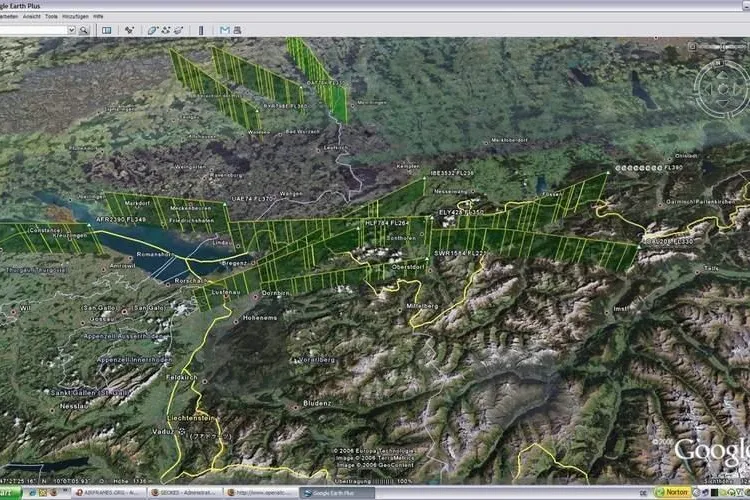Switch to the Administrator taskbar window
The height and width of the screenshot is (500, 750).
pos(185,493)
